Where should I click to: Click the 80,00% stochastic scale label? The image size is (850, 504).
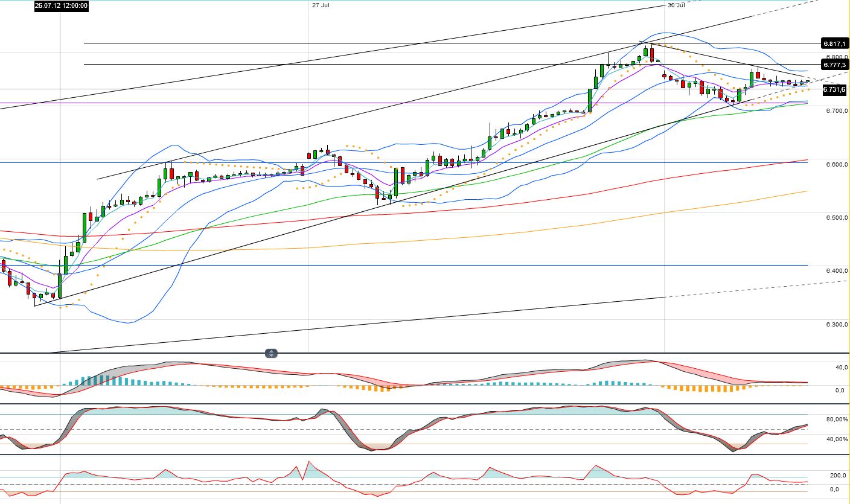(837, 419)
